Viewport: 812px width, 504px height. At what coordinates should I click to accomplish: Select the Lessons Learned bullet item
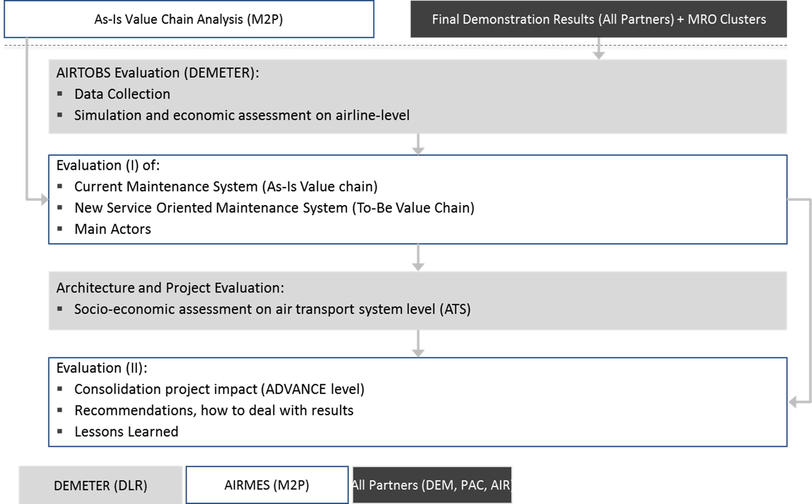coord(126,432)
